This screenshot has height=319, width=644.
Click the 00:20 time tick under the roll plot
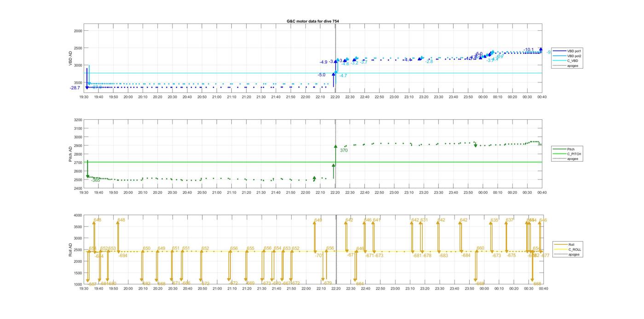tap(513, 289)
